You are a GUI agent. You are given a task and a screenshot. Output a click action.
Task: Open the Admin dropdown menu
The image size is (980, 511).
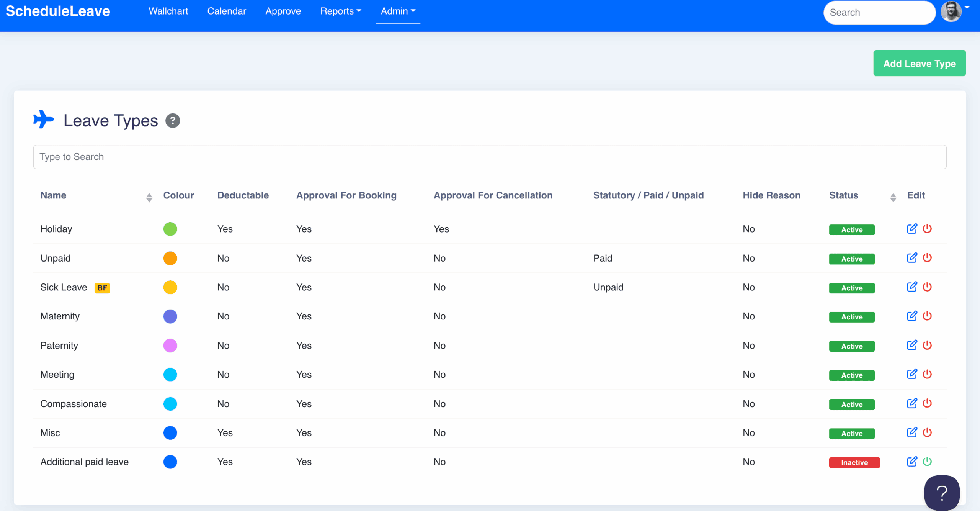coord(398,11)
